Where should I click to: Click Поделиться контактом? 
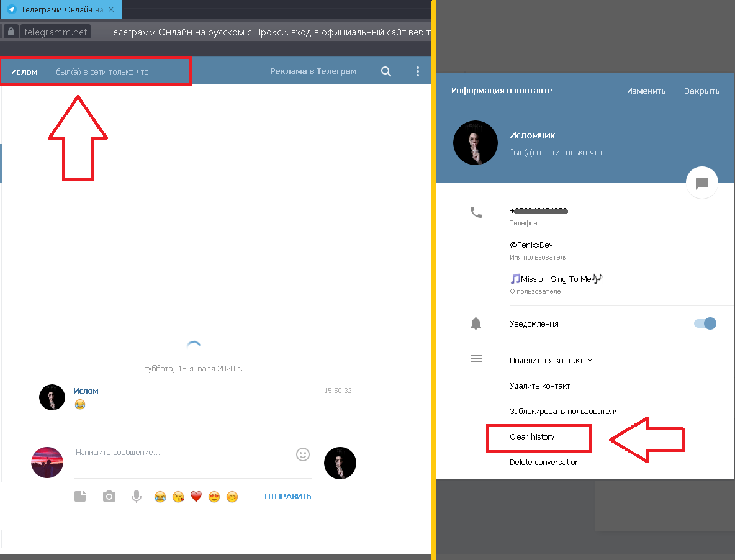pos(551,360)
